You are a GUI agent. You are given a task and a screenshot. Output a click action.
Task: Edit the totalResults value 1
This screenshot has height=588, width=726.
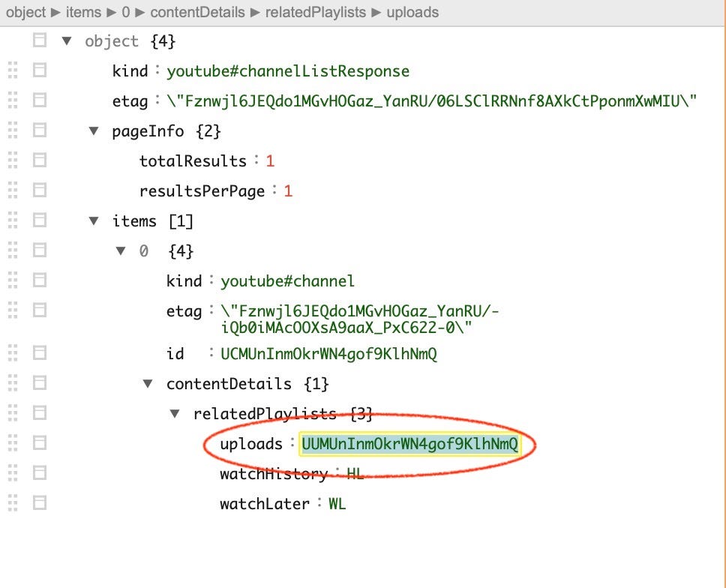point(270,161)
